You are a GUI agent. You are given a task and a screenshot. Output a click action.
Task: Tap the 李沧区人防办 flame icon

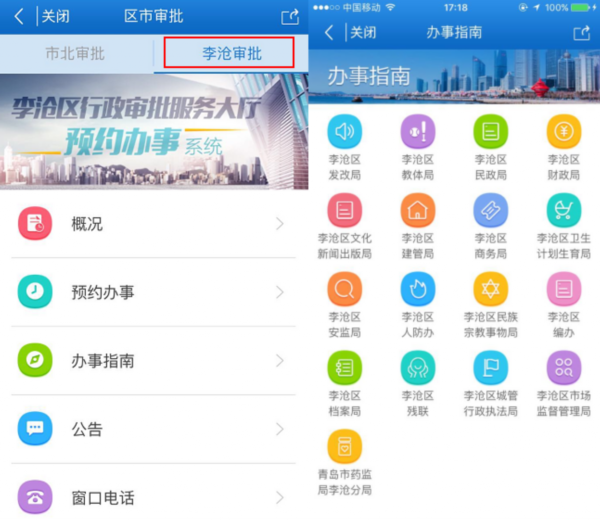(x=417, y=289)
